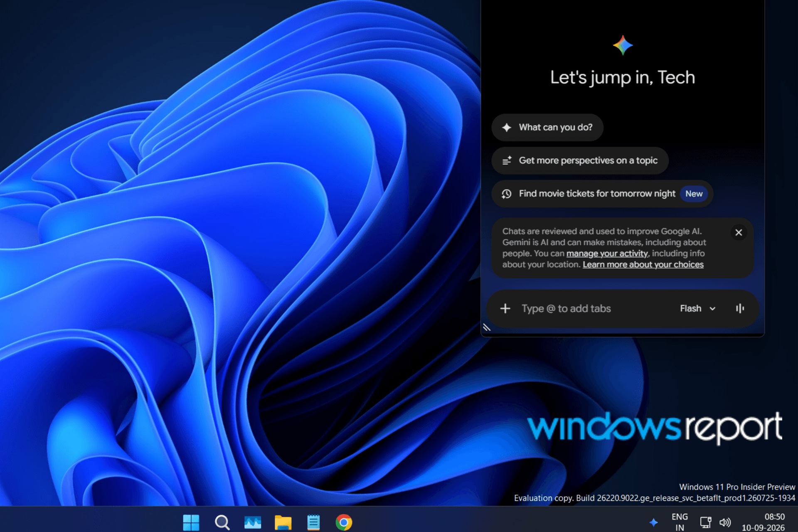Image resolution: width=798 pixels, height=532 pixels.
Task: Open the Windows Start menu
Action: [x=191, y=522]
